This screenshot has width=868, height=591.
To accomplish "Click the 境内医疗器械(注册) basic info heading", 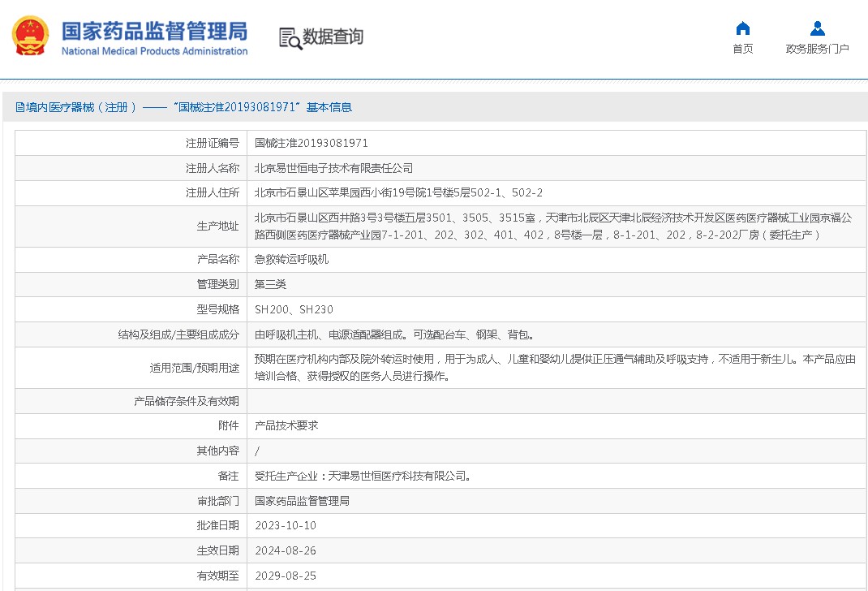I will click(x=184, y=107).
